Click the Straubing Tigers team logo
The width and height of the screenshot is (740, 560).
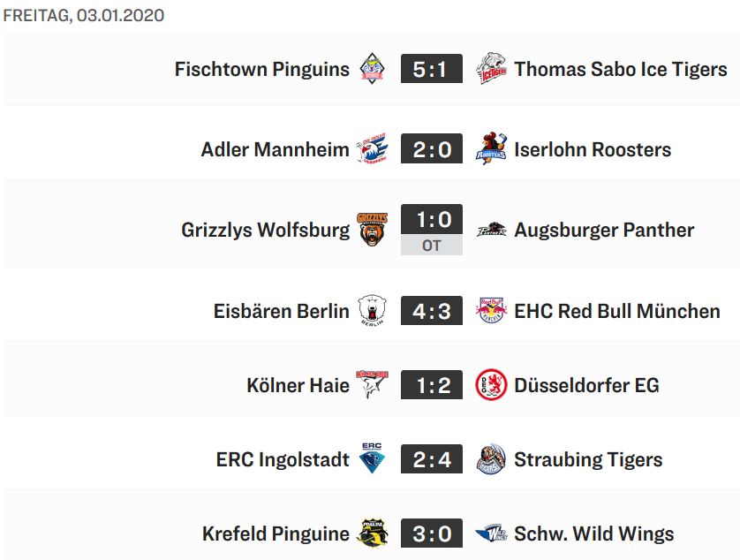[491, 459]
